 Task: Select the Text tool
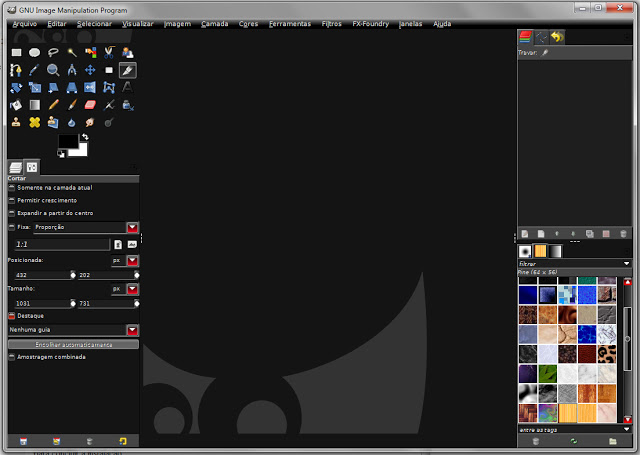tap(127, 87)
